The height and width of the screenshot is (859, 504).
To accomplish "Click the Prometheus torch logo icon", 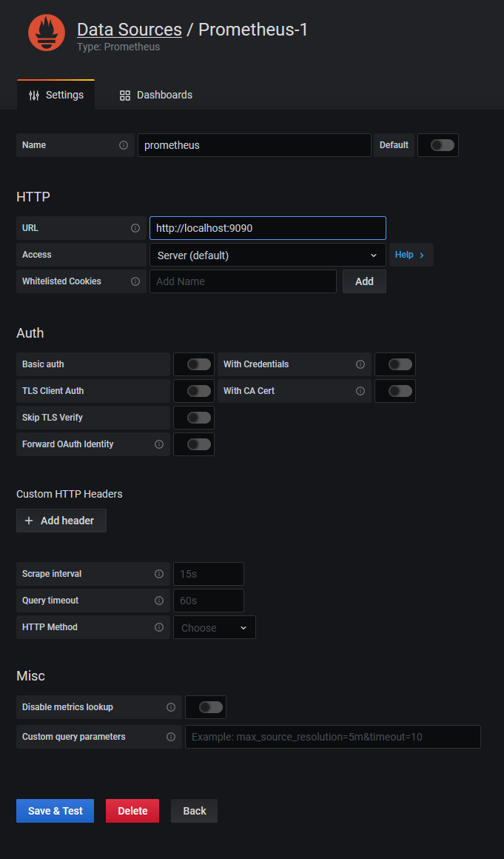I will point(47,33).
